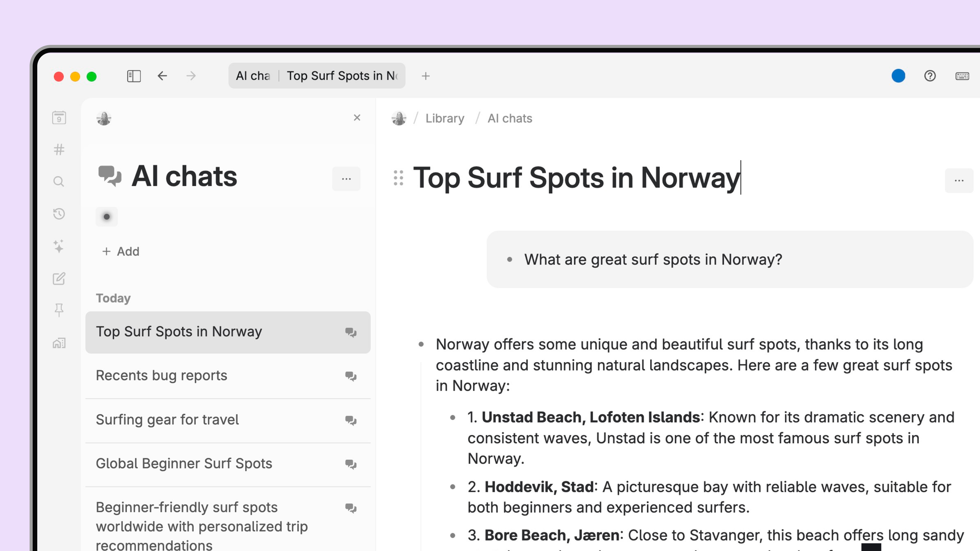
Task: Click the search magnifier in sidebar
Action: [x=59, y=182]
